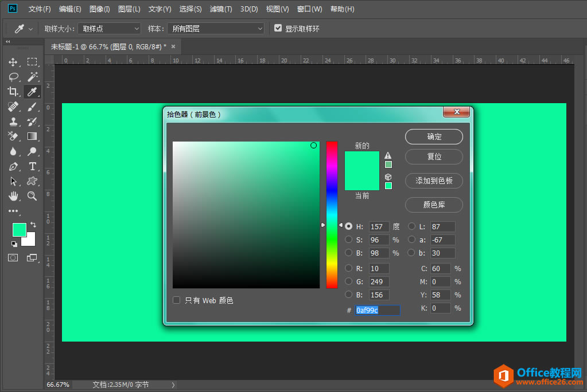Open the eyedropper tool preset picker arrow
Image resolution: width=587 pixels, height=392 pixels.
coord(30,29)
